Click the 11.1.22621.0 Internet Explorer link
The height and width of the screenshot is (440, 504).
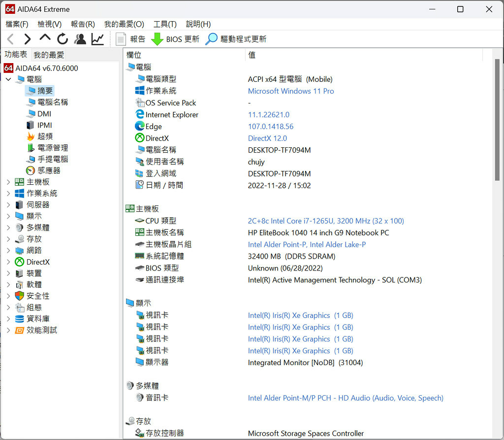pos(269,115)
